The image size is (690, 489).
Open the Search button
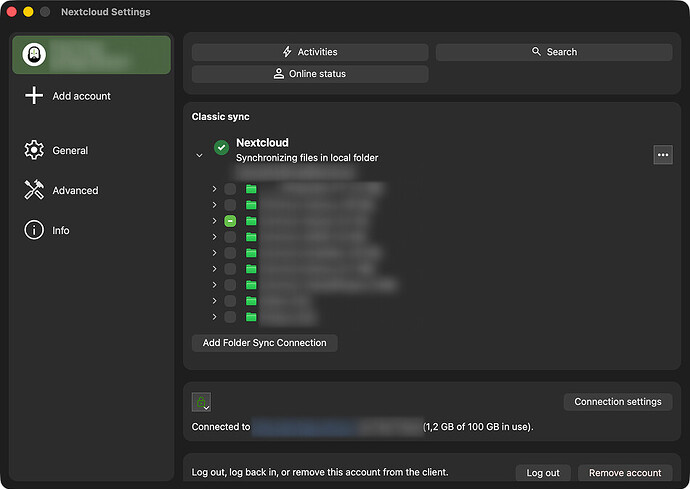pyautogui.click(x=554, y=52)
